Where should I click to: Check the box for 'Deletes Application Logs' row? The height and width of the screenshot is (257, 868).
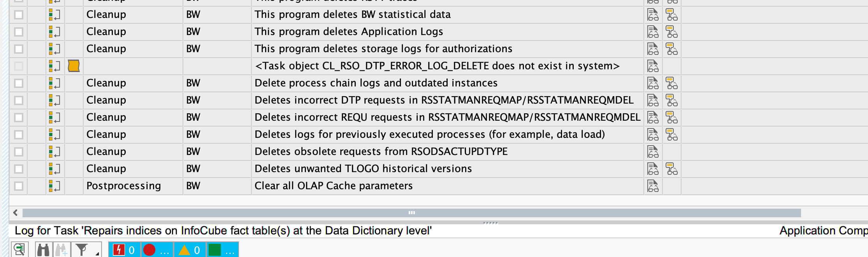click(19, 32)
